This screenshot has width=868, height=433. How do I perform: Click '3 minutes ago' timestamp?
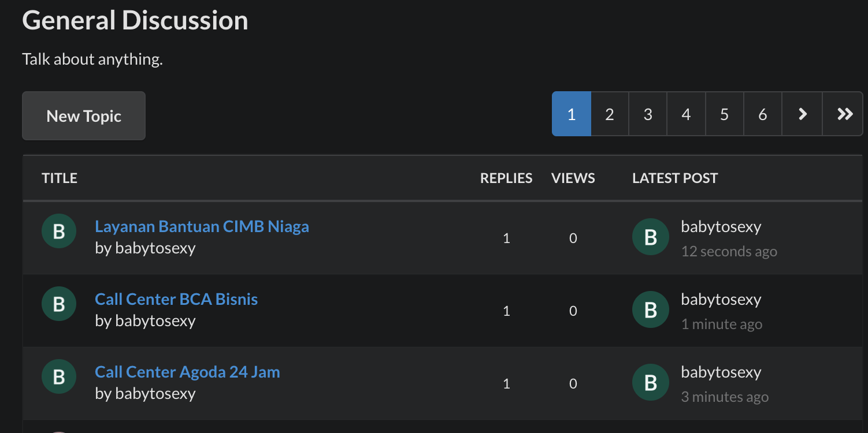(725, 397)
